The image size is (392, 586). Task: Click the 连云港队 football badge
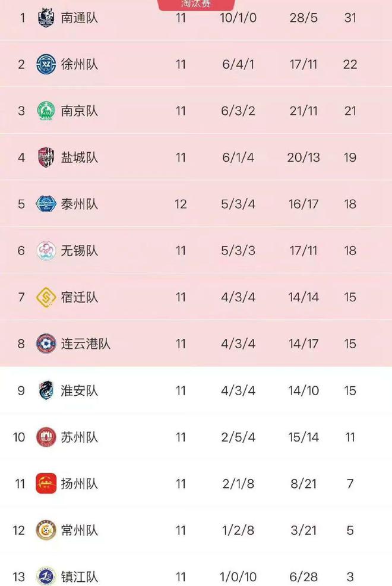[x=46, y=344]
